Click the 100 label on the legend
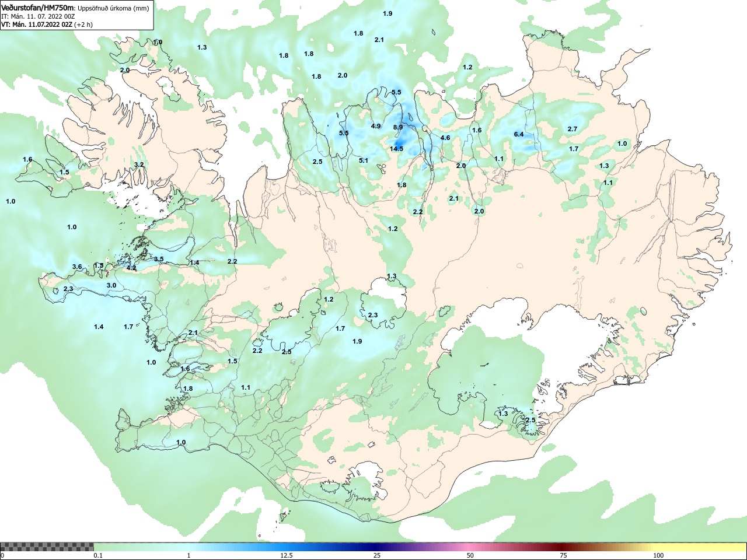747x560 pixels. [x=658, y=555]
